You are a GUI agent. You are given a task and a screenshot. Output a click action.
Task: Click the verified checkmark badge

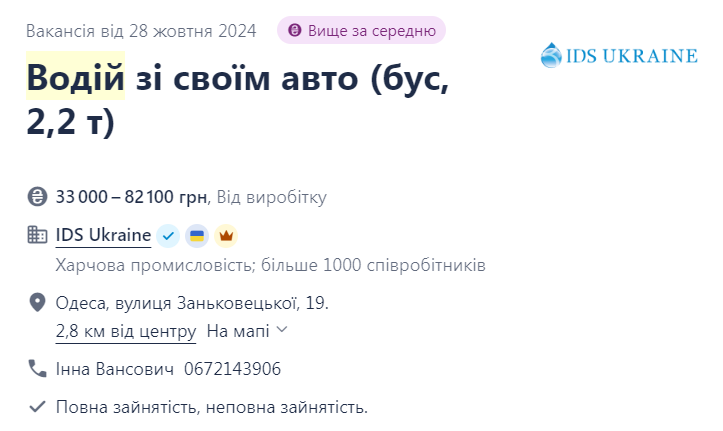click(168, 236)
